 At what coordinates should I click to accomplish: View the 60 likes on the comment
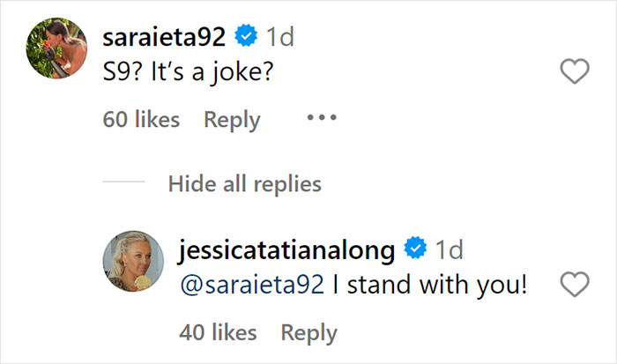pos(141,119)
